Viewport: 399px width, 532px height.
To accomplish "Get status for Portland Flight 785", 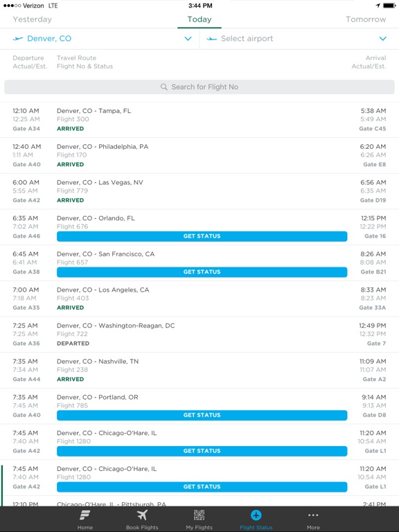I will (202, 416).
